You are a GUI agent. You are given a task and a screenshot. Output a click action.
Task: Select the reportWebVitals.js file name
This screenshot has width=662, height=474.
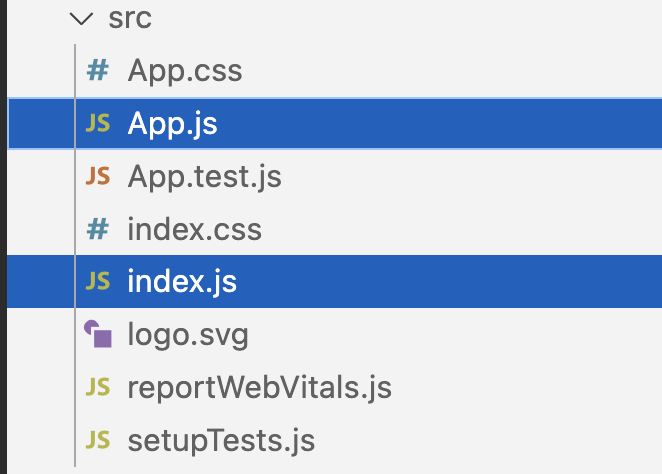point(259,387)
